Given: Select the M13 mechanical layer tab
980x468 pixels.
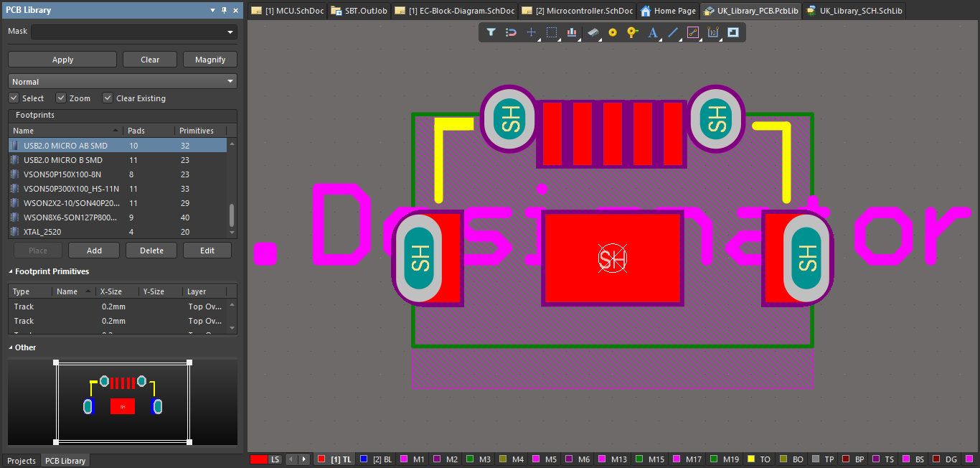Looking at the screenshot, I should [x=613, y=459].
